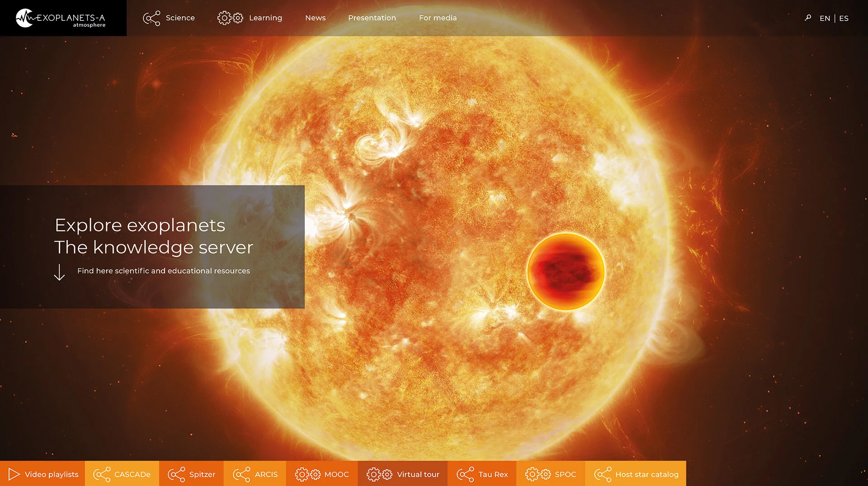Click the gears icon beside Learning
The image size is (868, 486).
pyautogui.click(x=230, y=18)
